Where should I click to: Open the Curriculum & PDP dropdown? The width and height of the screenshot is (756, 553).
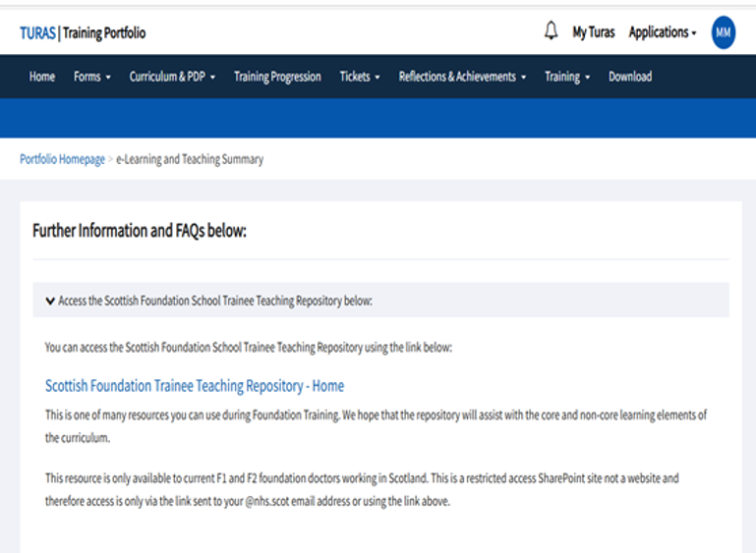coord(172,77)
